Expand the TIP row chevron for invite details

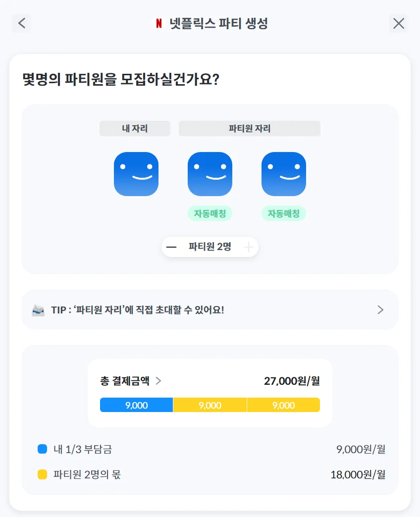click(380, 309)
